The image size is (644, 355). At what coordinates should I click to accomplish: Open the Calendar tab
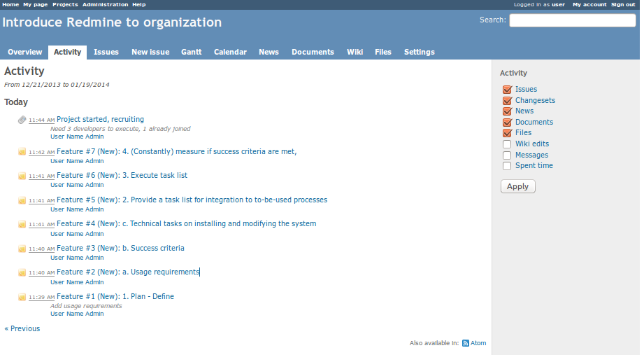[230, 52]
